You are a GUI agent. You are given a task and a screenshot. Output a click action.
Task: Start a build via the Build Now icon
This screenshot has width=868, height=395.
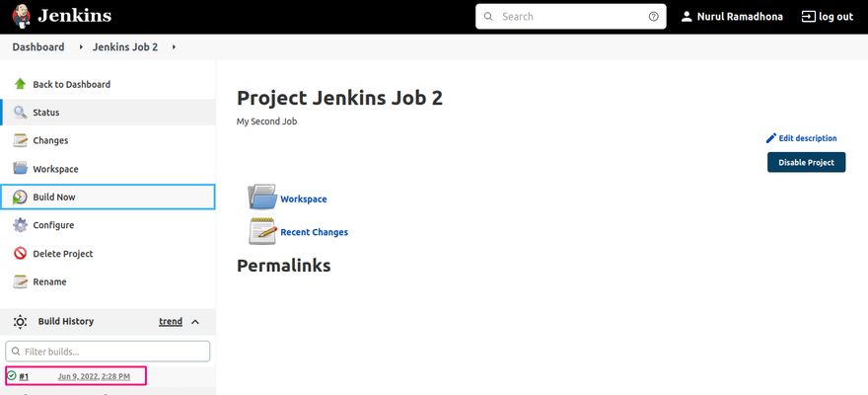point(20,197)
